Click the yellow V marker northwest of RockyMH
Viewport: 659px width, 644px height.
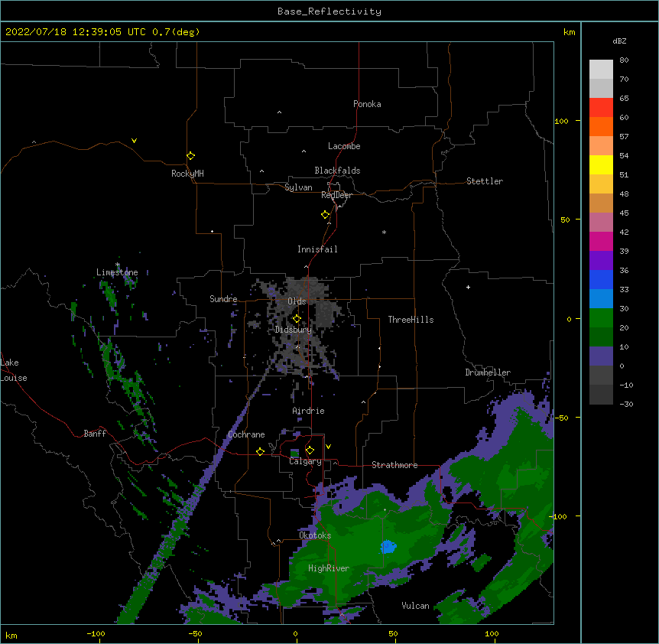[x=134, y=141]
